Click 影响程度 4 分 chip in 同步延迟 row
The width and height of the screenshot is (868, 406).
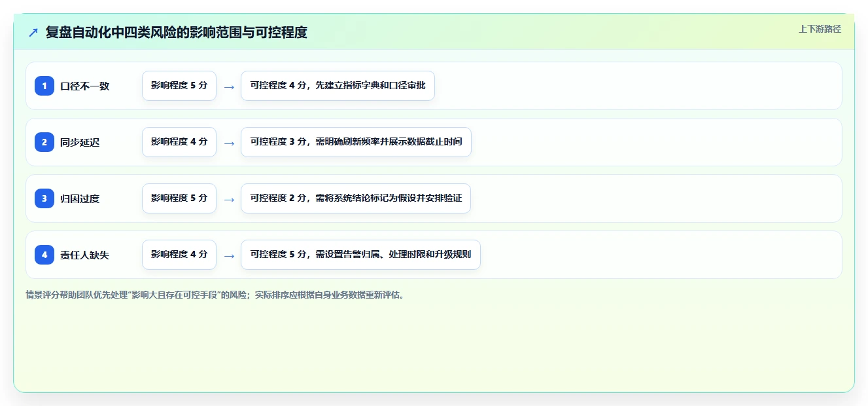point(179,142)
